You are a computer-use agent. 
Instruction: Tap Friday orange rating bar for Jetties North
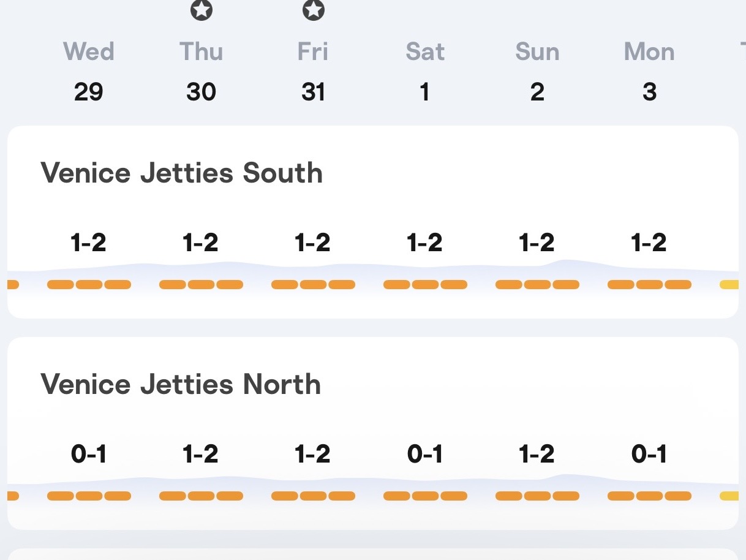[x=313, y=496]
